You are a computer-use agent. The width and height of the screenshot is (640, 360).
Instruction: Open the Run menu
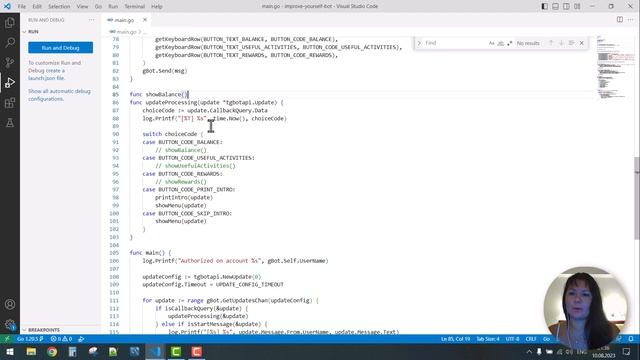pyautogui.click(x=113, y=6)
